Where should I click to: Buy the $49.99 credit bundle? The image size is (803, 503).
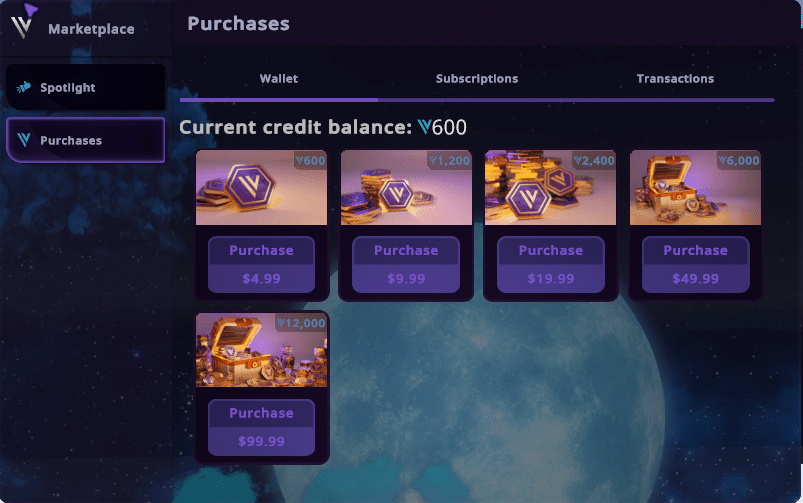pyautogui.click(x=695, y=265)
